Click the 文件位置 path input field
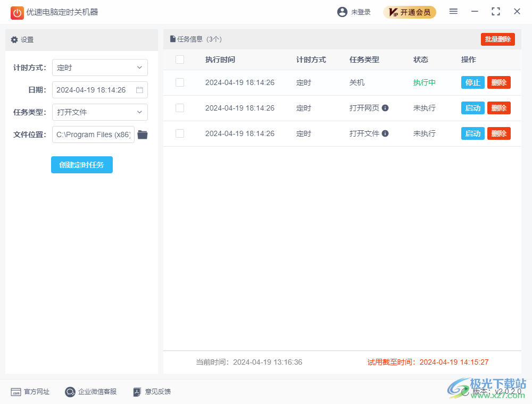Screen dimensions: 532x404 [x=93, y=134]
